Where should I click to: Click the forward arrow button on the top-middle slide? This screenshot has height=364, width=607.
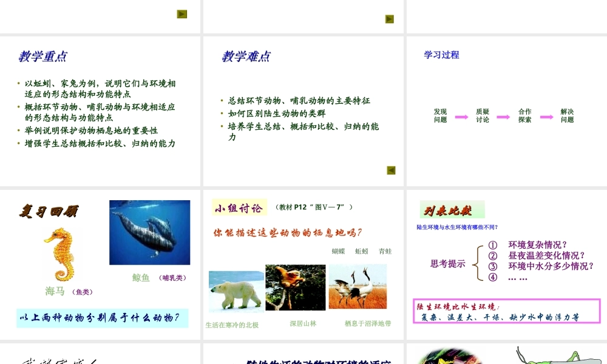tap(390, 19)
